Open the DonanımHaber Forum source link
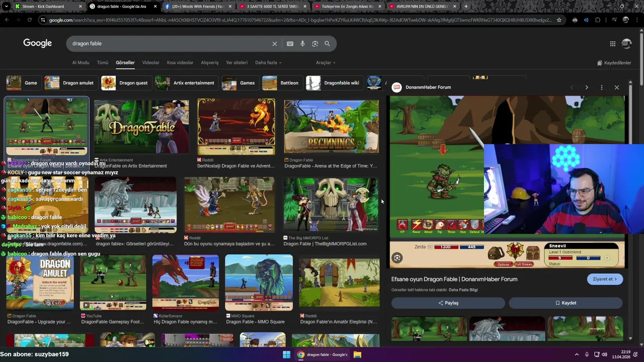644x362 pixels. (428, 87)
